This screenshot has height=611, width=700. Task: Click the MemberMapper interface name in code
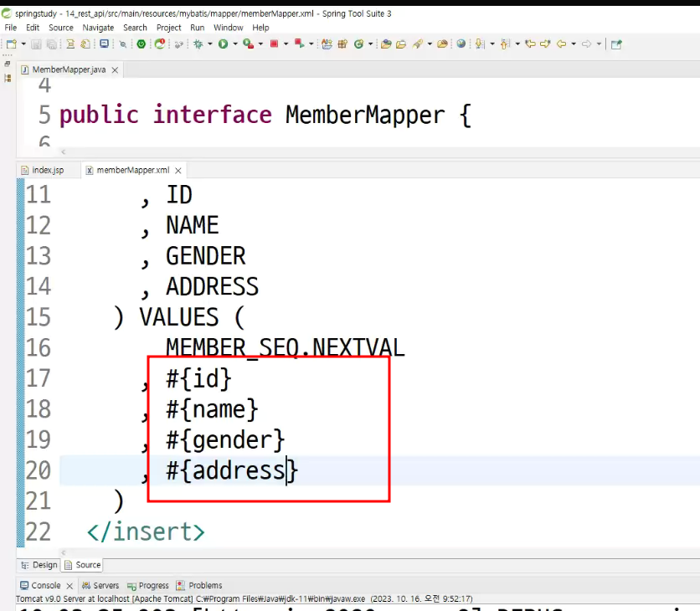pyautogui.click(x=365, y=116)
